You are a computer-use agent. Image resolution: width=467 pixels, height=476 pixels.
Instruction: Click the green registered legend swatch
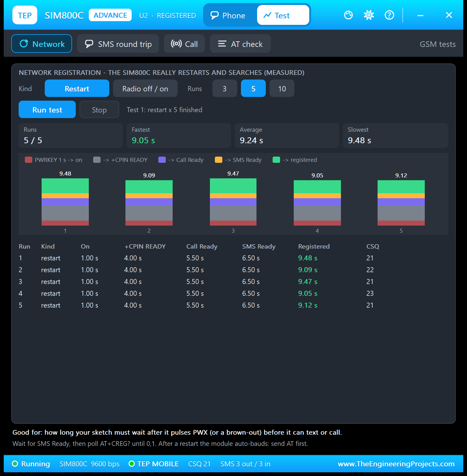coord(276,160)
